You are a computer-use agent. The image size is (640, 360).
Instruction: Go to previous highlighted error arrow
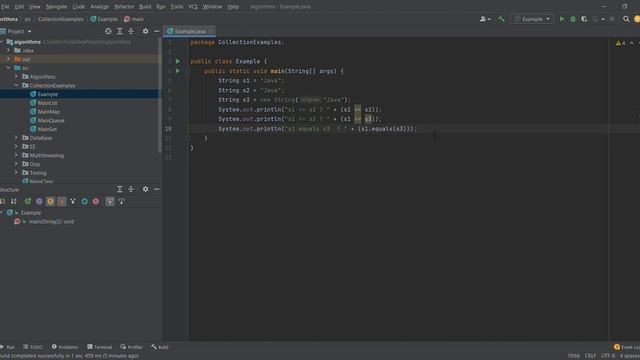coord(631,43)
